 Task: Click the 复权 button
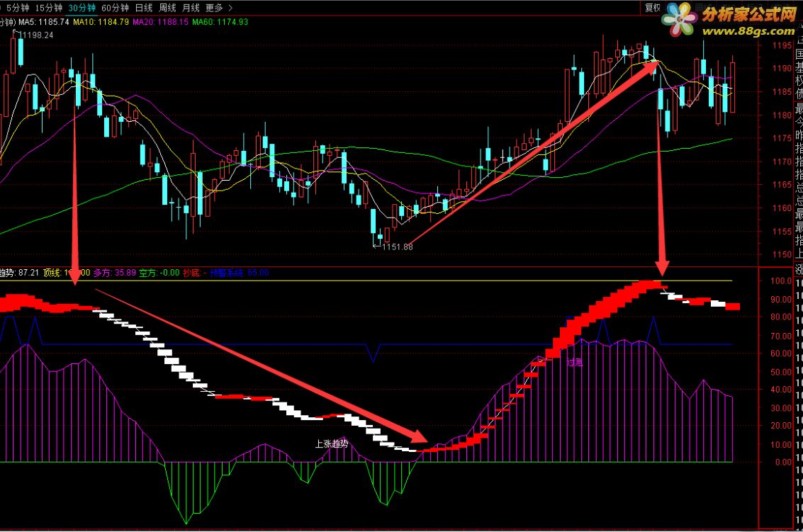point(653,8)
